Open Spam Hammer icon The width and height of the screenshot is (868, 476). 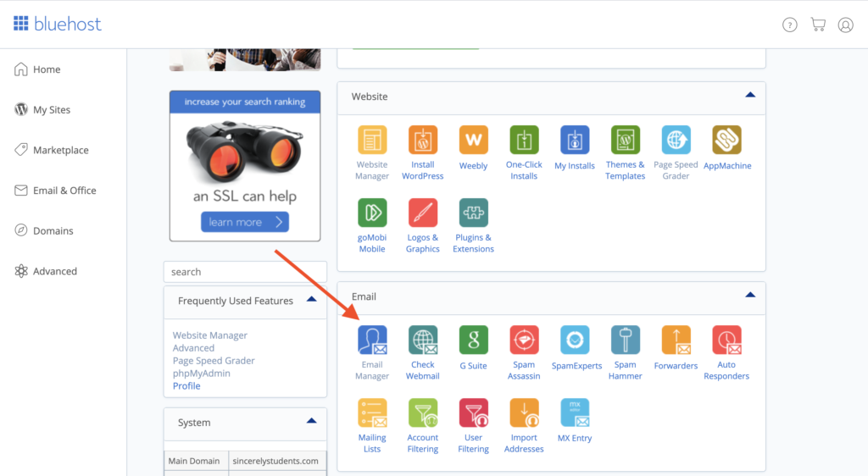tap(625, 340)
